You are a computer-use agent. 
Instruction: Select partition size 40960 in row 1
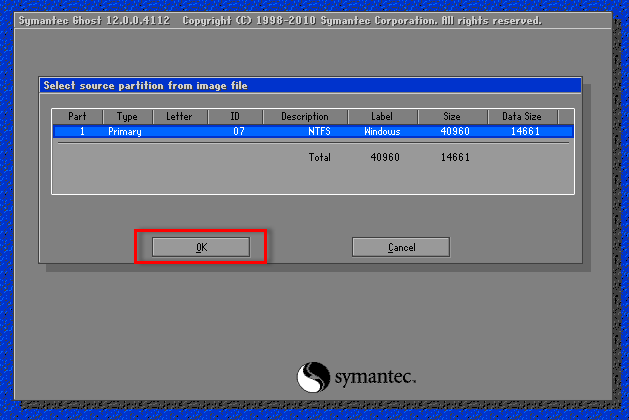[455, 132]
